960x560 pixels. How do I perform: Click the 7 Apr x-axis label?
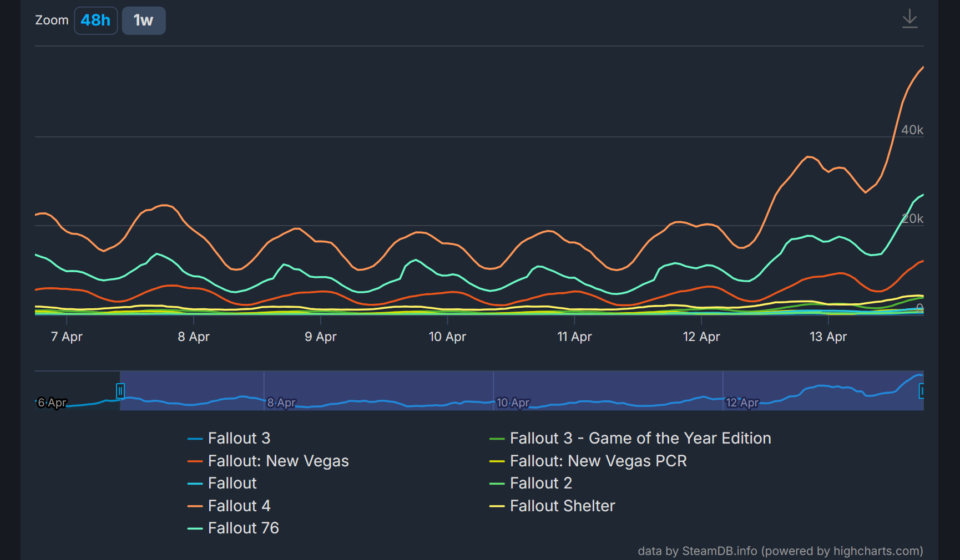click(x=67, y=337)
